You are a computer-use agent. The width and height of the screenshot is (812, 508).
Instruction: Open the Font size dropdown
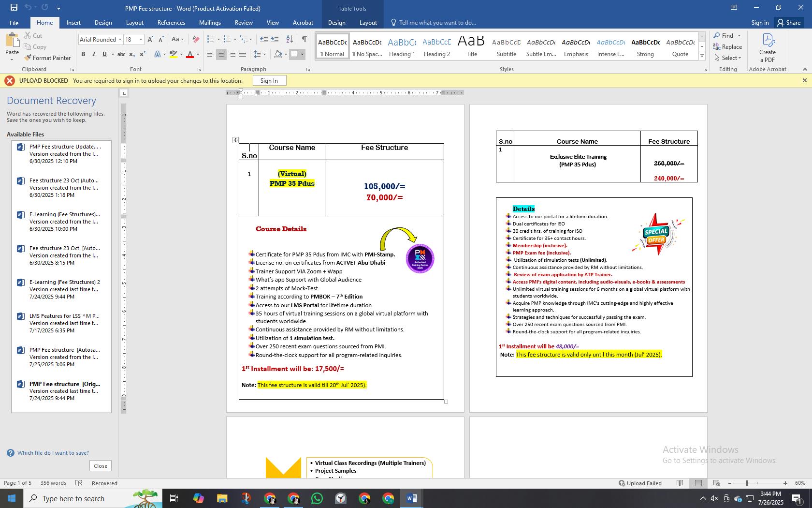tap(141, 40)
